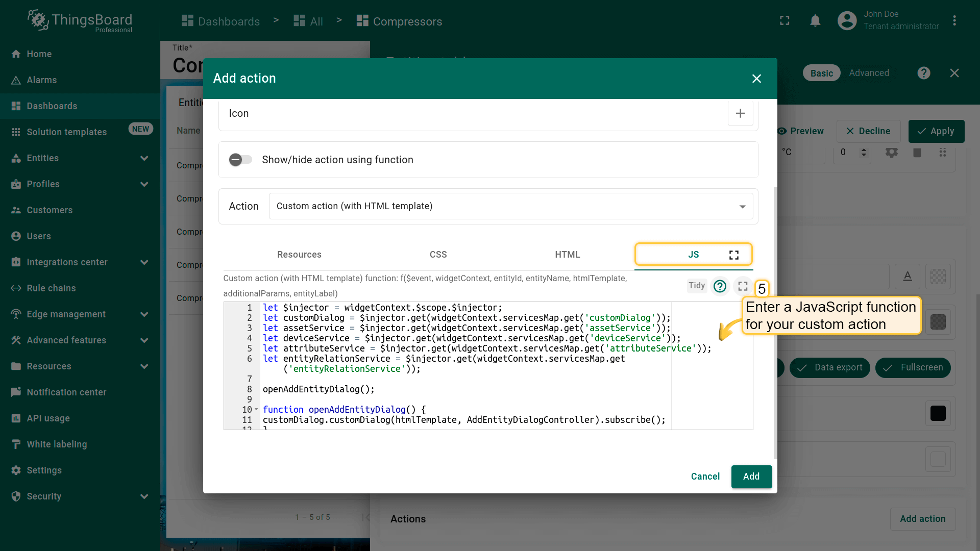Click the black color swatch
This screenshot has height=551, width=980.
938,413
